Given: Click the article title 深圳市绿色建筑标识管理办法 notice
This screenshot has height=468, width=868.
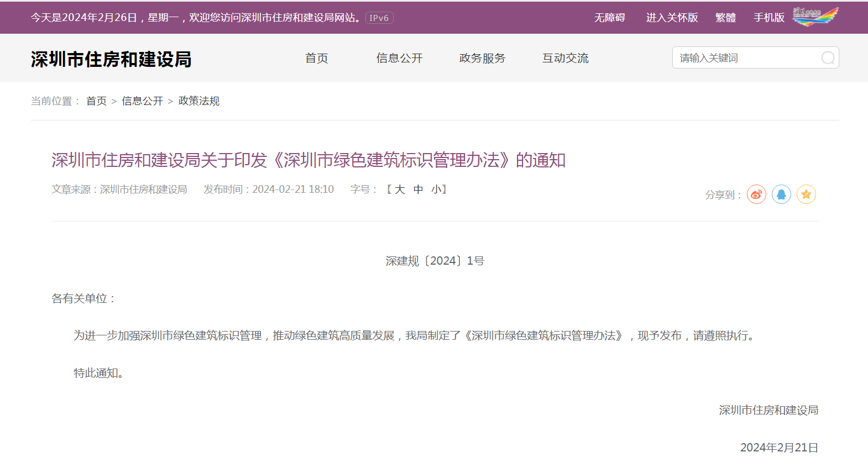Looking at the screenshot, I should (x=308, y=160).
